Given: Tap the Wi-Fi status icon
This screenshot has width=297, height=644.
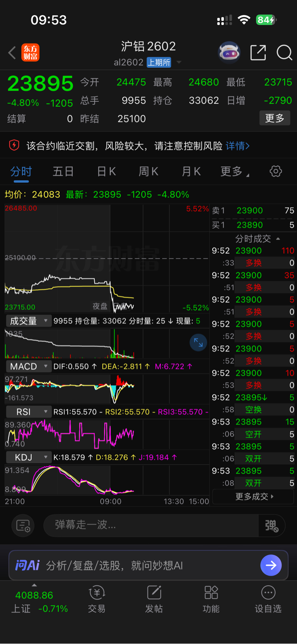Looking at the screenshot, I should (244, 20).
